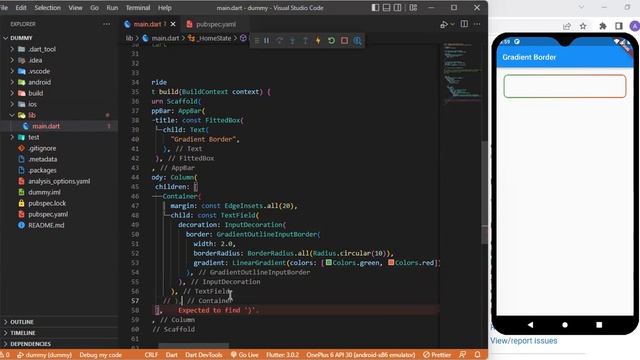The width and height of the screenshot is (640, 360).
Task: Open the Selection menu
Action: click(x=47, y=8)
